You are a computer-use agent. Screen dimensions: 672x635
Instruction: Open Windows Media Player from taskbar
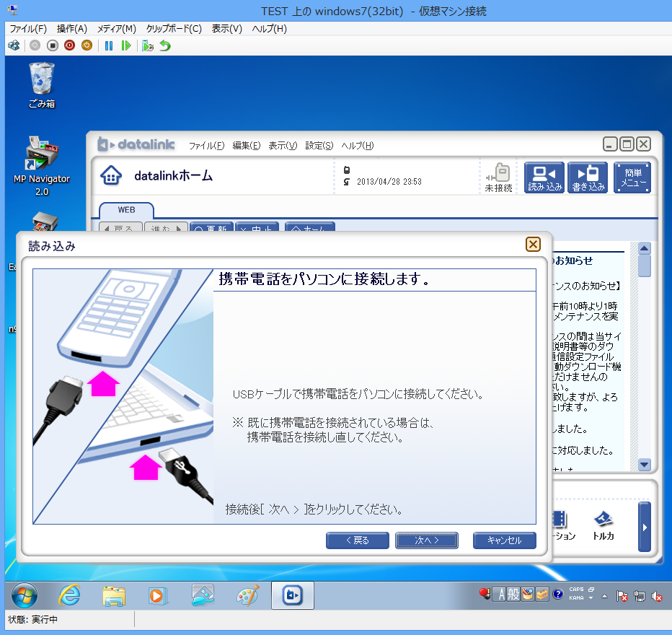pos(157,595)
